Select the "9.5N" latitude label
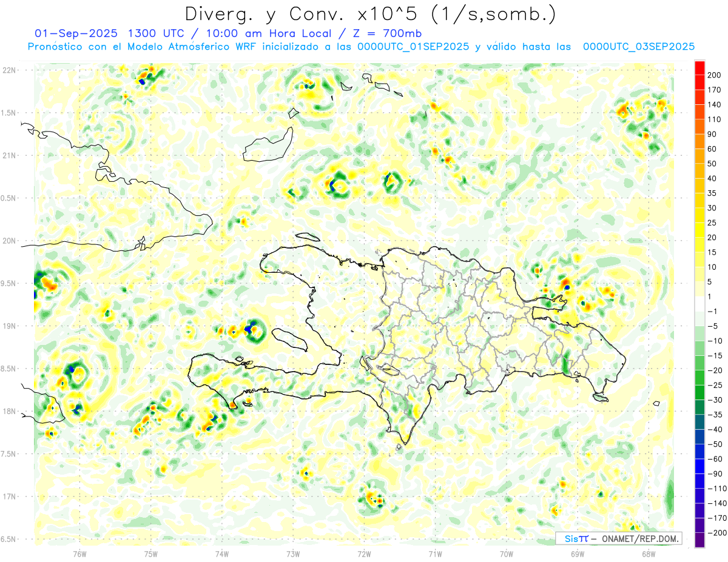 tap(8, 284)
